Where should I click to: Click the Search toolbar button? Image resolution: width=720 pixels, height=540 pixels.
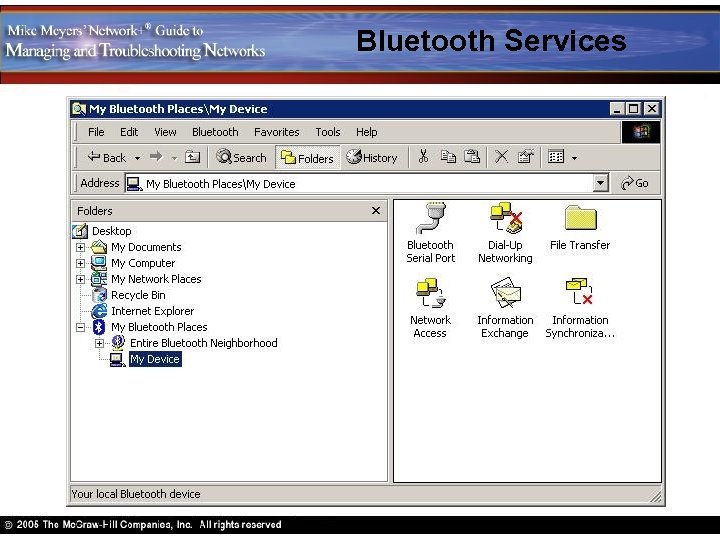tap(242, 158)
